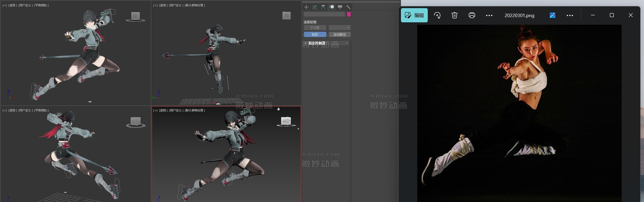
Task: Open the Utilities wrench icon
Action: click(348, 7)
